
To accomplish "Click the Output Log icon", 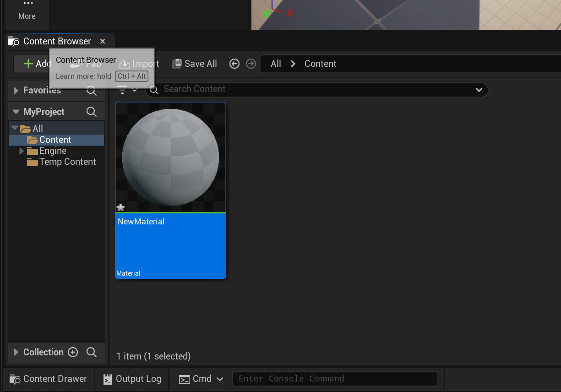I will (108, 379).
